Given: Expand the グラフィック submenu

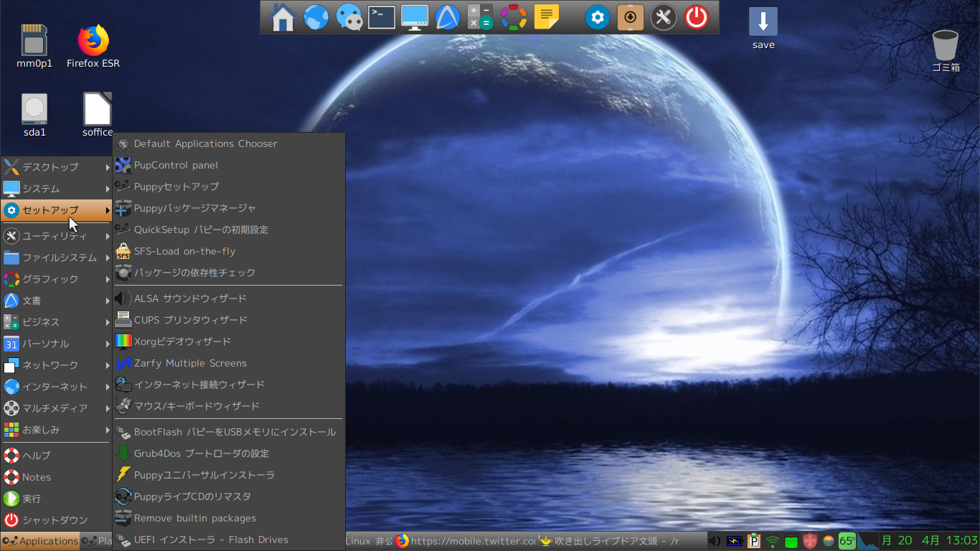Looking at the screenshot, I should (57, 279).
